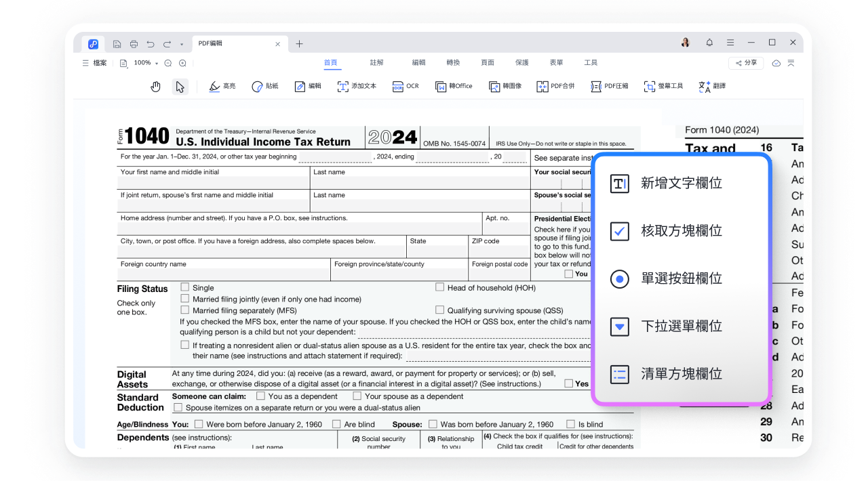The height and width of the screenshot is (481, 868).
Task: Expand the 100% zoom level dropdown
Action: pyautogui.click(x=157, y=63)
